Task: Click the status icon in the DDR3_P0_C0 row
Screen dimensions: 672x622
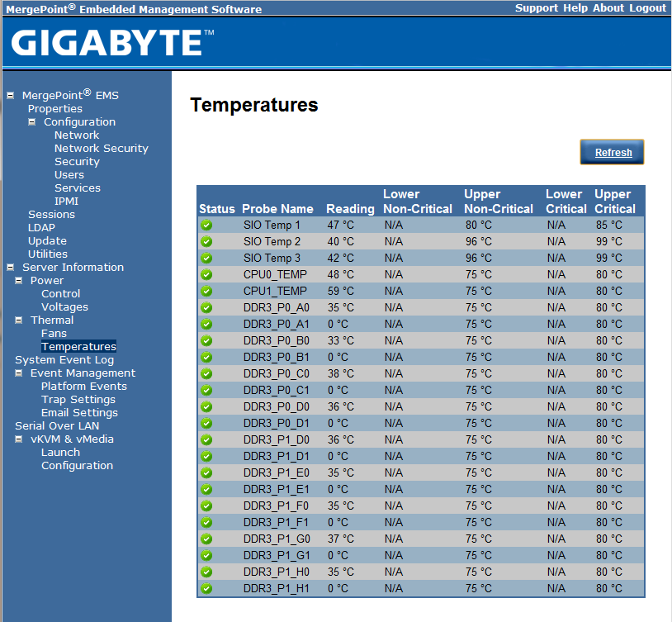Action: pos(206,373)
